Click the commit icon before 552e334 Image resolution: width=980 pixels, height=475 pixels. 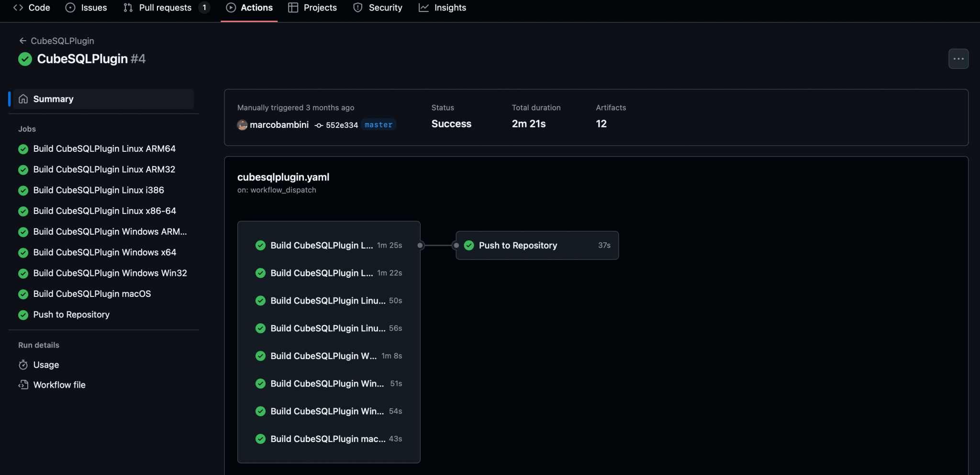point(319,125)
